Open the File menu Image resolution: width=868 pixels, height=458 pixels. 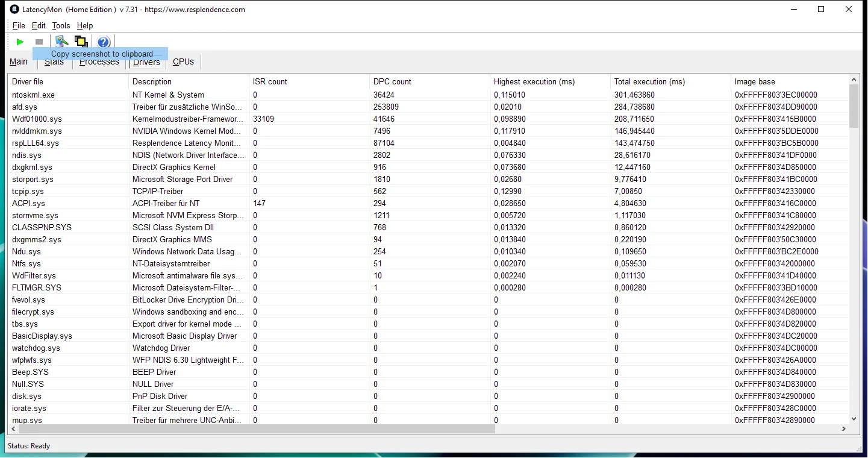(19, 25)
